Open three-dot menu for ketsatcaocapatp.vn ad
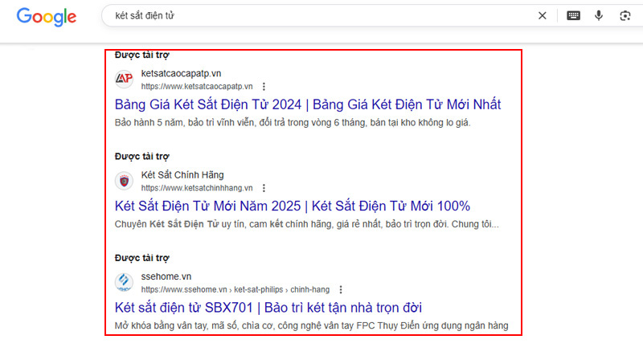643x364 pixels. coord(264,86)
